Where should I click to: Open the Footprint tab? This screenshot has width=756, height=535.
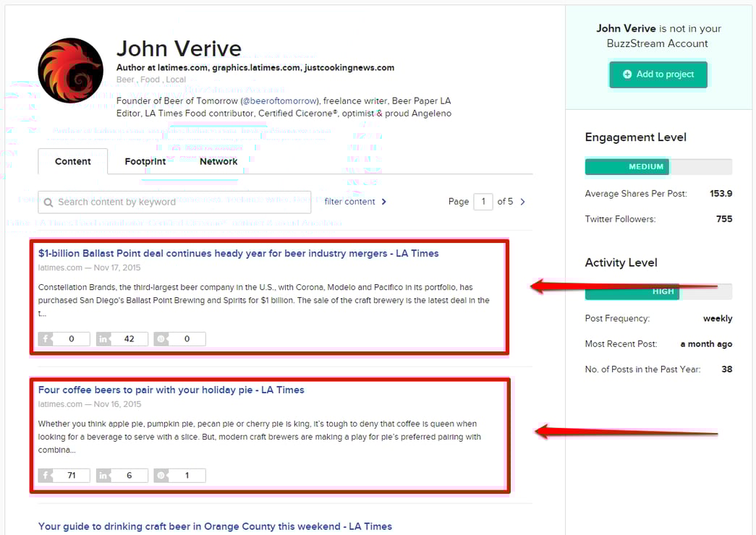145,161
